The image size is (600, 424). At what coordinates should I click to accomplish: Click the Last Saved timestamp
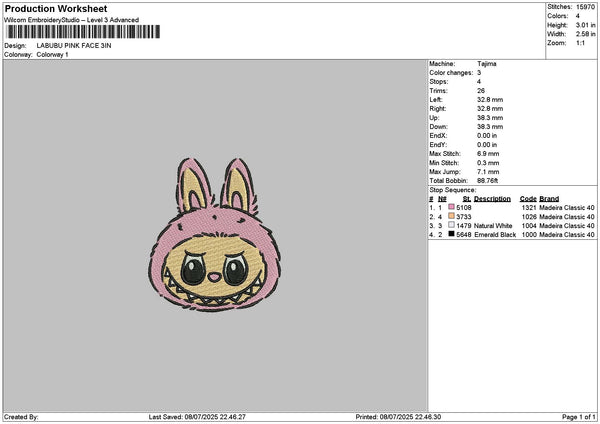pyautogui.click(x=197, y=417)
